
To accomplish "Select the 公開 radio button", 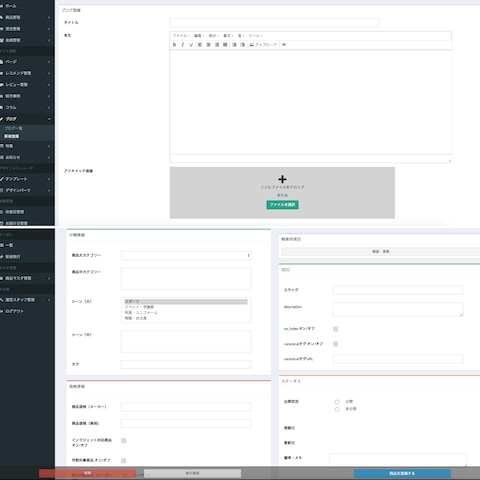I will click(337, 402).
